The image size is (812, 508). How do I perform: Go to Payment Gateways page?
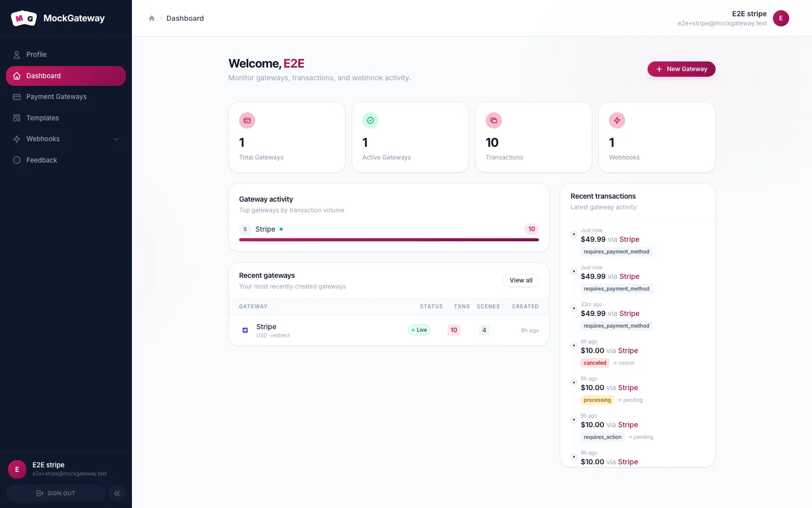click(66, 97)
